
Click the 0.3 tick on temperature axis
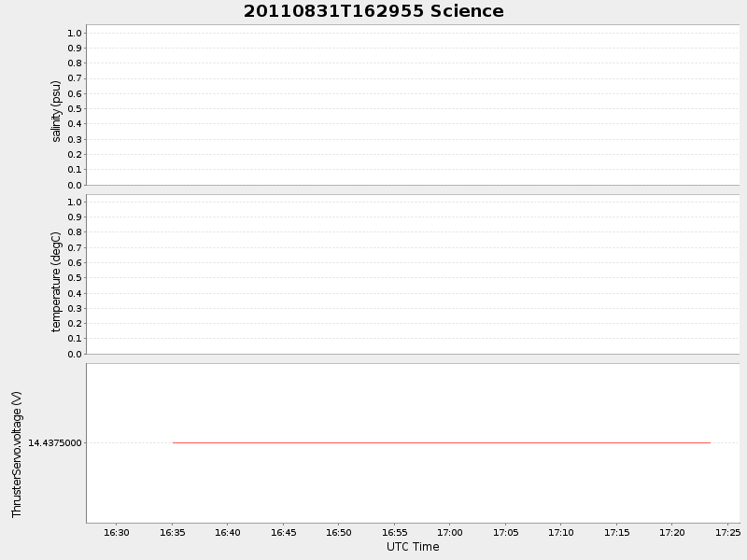point(75,309)
